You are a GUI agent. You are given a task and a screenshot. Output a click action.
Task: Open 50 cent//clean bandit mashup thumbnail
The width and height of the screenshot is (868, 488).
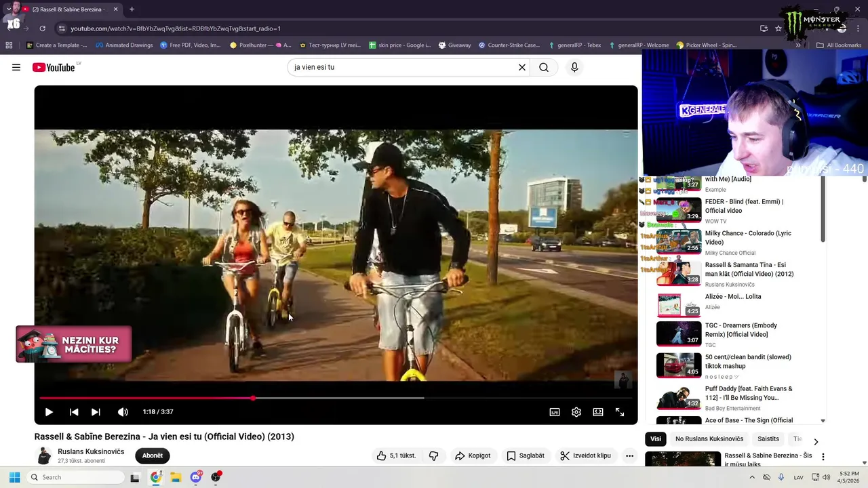[x=679, y=365]
